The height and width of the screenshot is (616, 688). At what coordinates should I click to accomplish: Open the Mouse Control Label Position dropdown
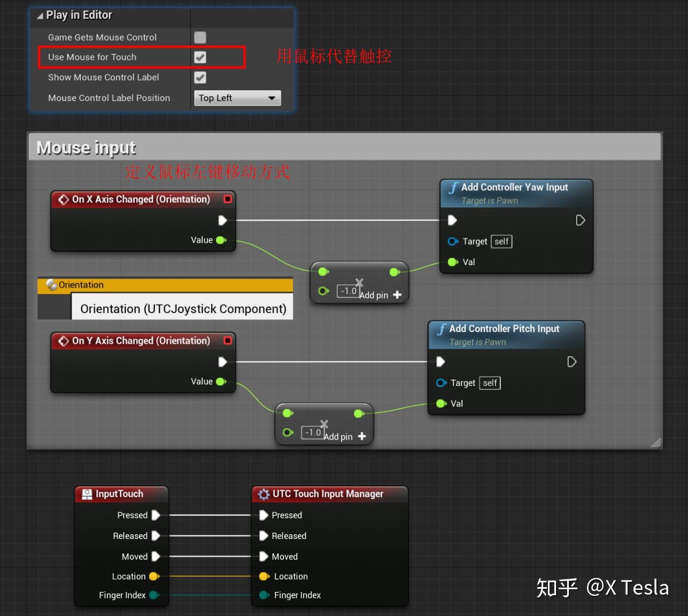237,98
